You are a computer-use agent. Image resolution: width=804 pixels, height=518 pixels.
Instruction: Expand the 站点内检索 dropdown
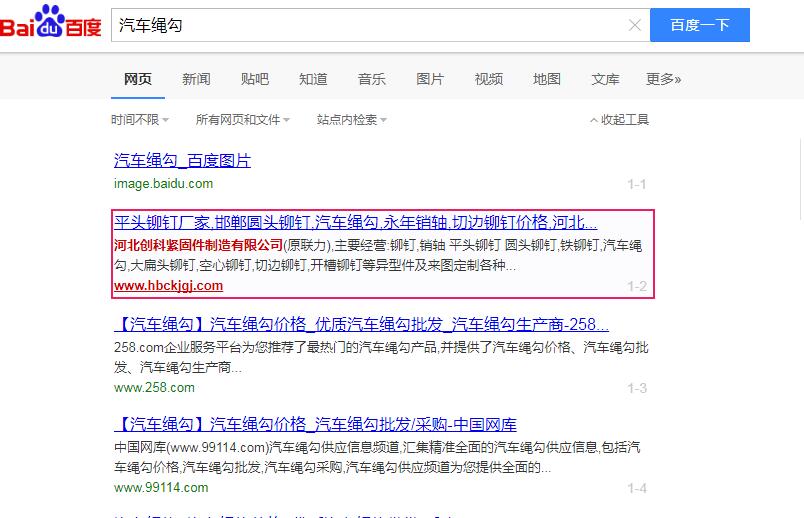point(351,120)
